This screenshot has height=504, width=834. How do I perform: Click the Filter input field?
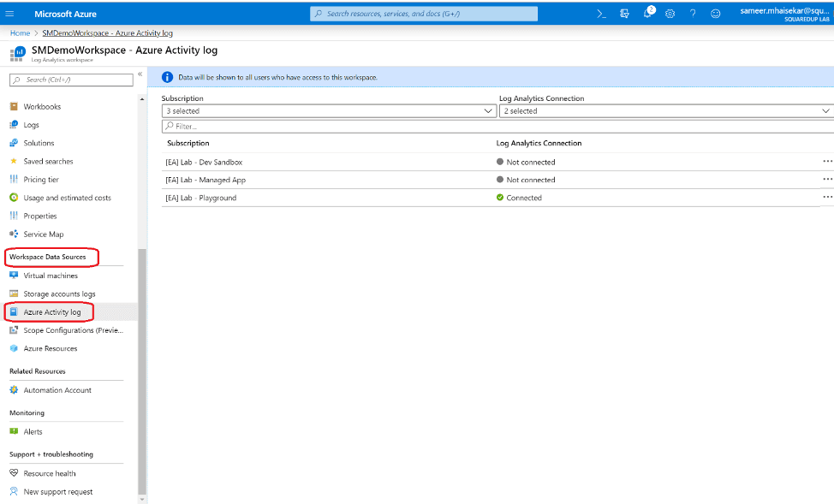(x=497, y=126)
